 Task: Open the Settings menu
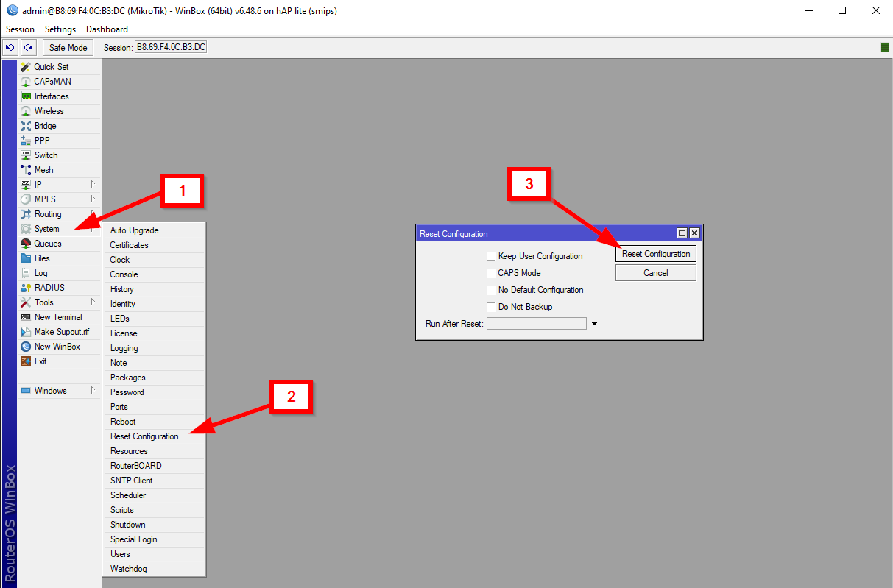tap(60, 29)
